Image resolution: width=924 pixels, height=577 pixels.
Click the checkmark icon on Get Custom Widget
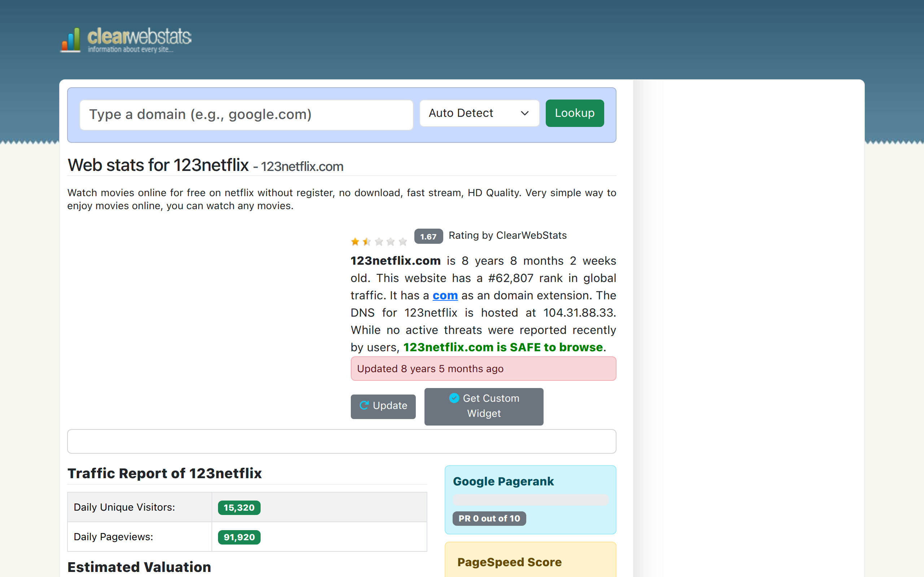point(454,398)
